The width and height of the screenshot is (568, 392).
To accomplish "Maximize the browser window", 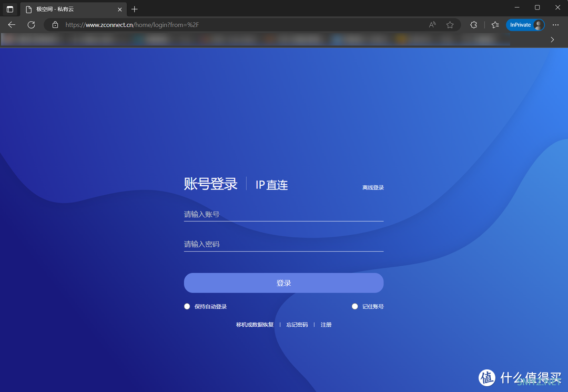I will coord(537,7).
